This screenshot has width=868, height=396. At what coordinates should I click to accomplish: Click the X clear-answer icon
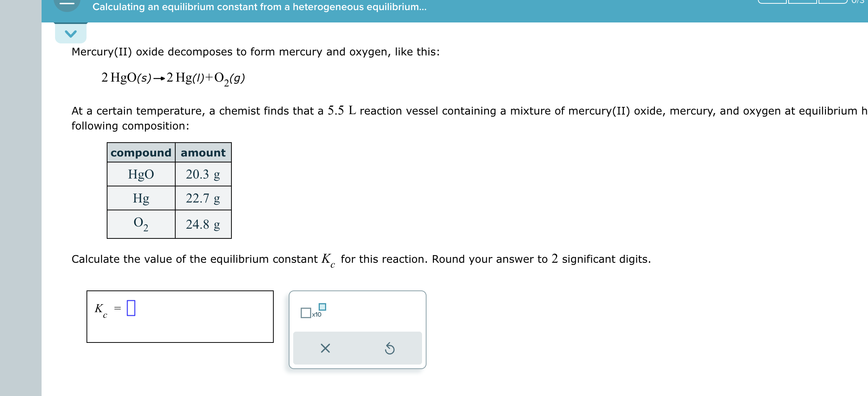325,348
